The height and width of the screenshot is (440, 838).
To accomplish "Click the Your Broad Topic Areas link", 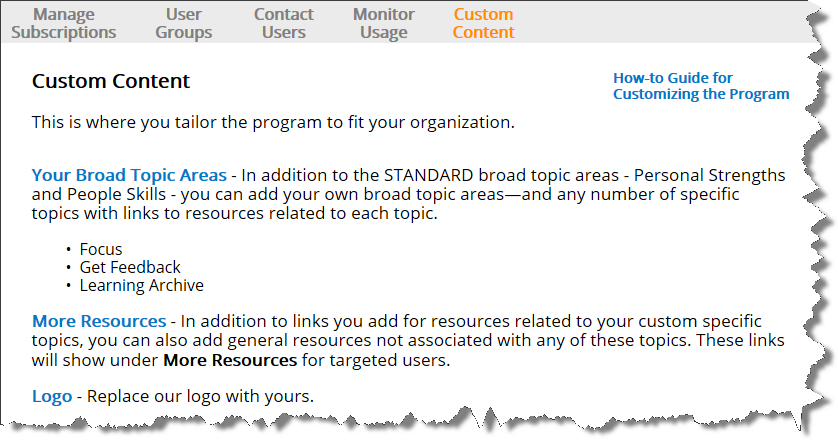I will [129, 175].
